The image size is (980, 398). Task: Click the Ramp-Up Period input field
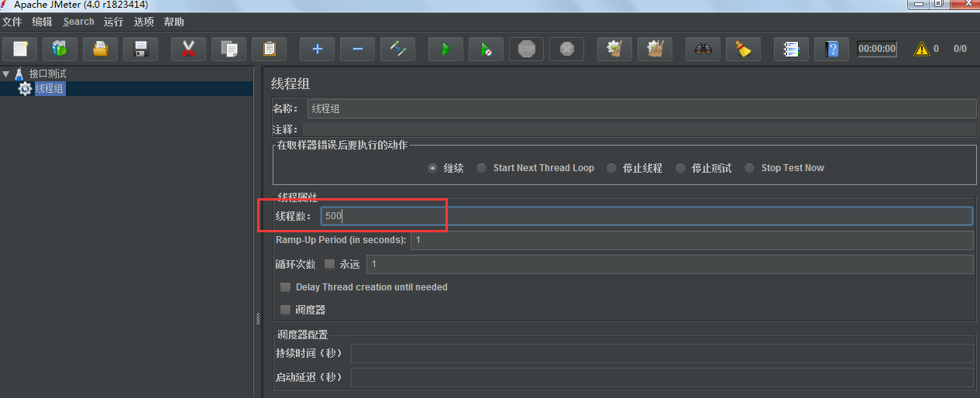[x=691, y=240]
